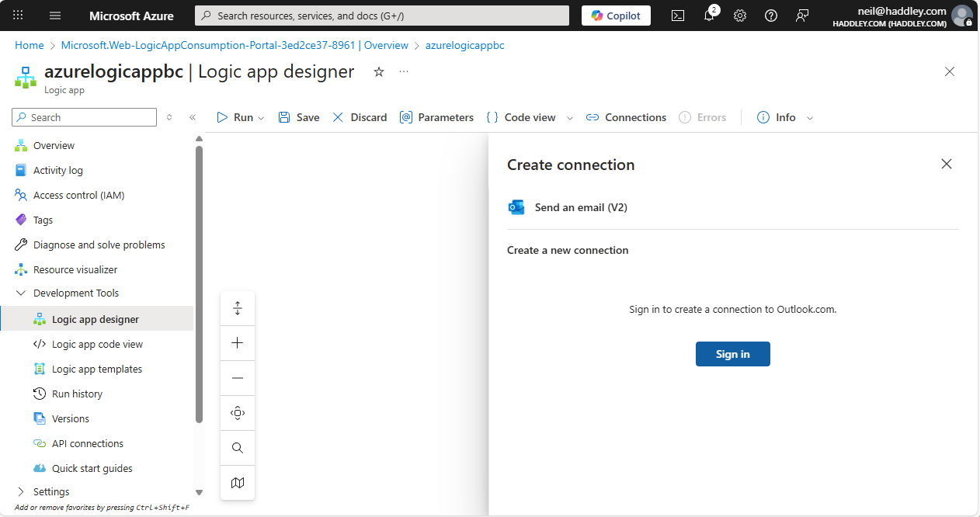Toggle the minimap icon in canvas toolbar
Viewport: 980px width, 517px height.
(x=238, y=483)
